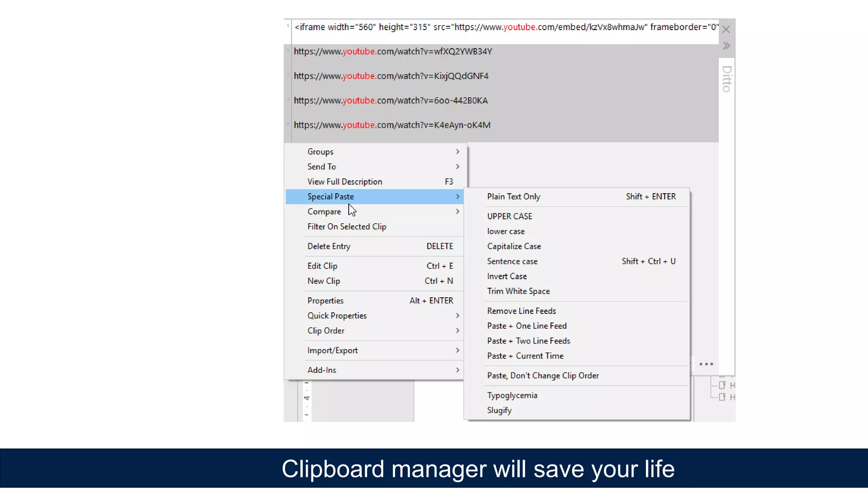Click Slugify in Special Paste menu
Viewport: 868px width, 488px height.
pyautogui.click(x=499, y=410)
